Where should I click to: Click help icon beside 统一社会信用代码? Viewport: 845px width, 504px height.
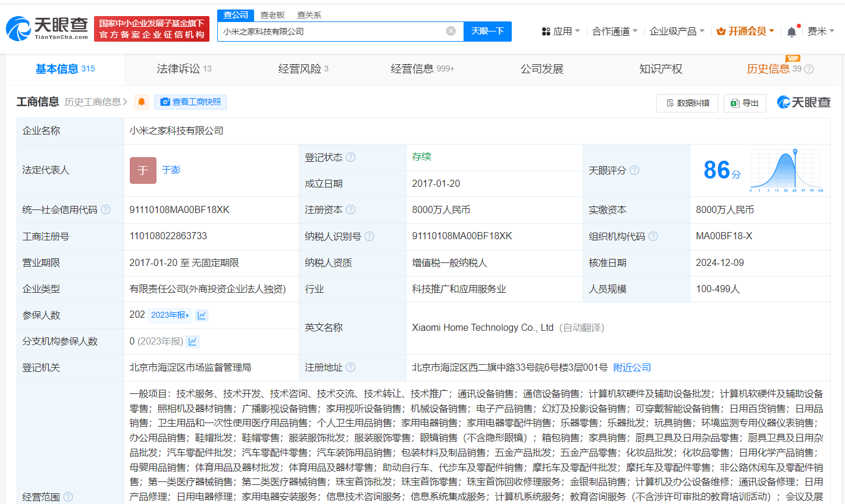[106, 209]
